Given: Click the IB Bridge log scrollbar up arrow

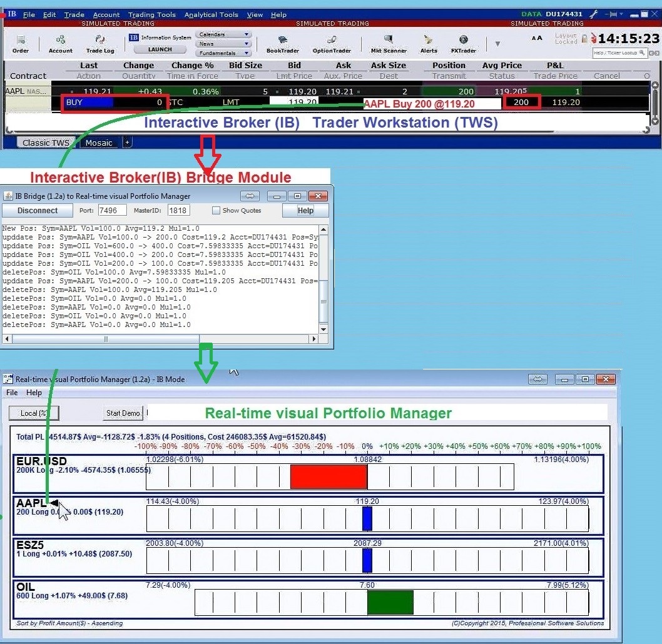Looking at the screenshot, I should click(323, 229).
